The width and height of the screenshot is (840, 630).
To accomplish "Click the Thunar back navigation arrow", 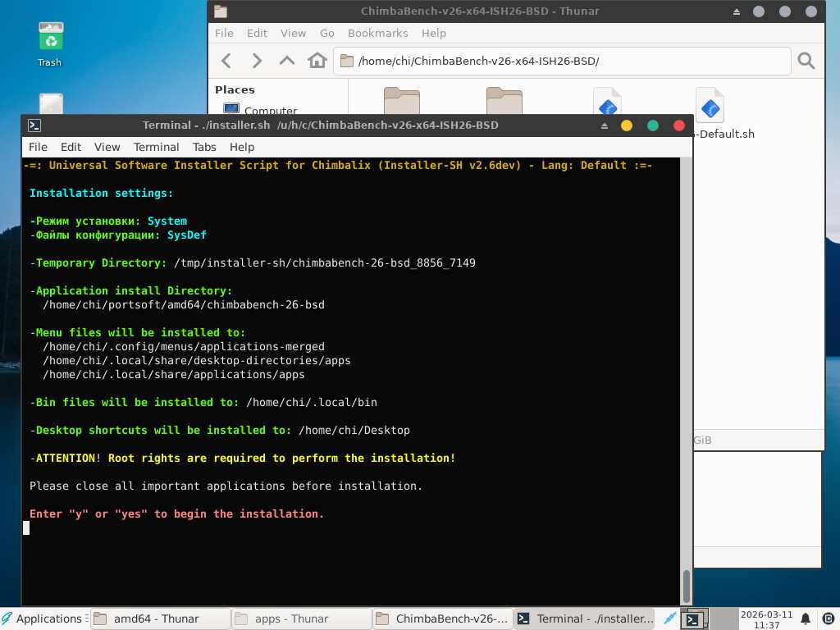I will 227,61.
